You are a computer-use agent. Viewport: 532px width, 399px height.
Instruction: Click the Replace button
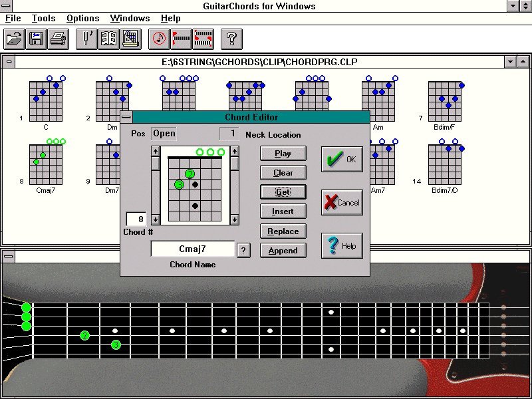coord(283,231)
